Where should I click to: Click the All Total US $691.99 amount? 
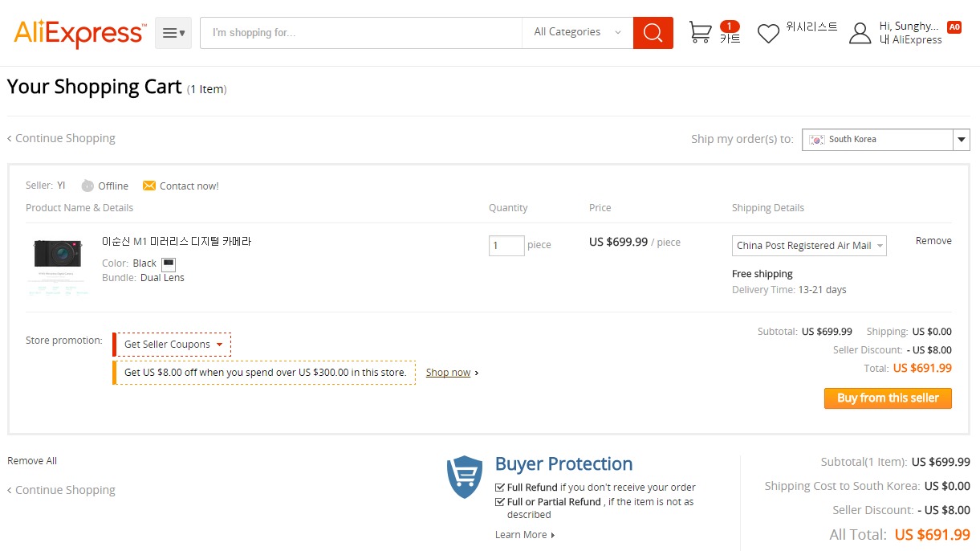[x=933, y=534]
